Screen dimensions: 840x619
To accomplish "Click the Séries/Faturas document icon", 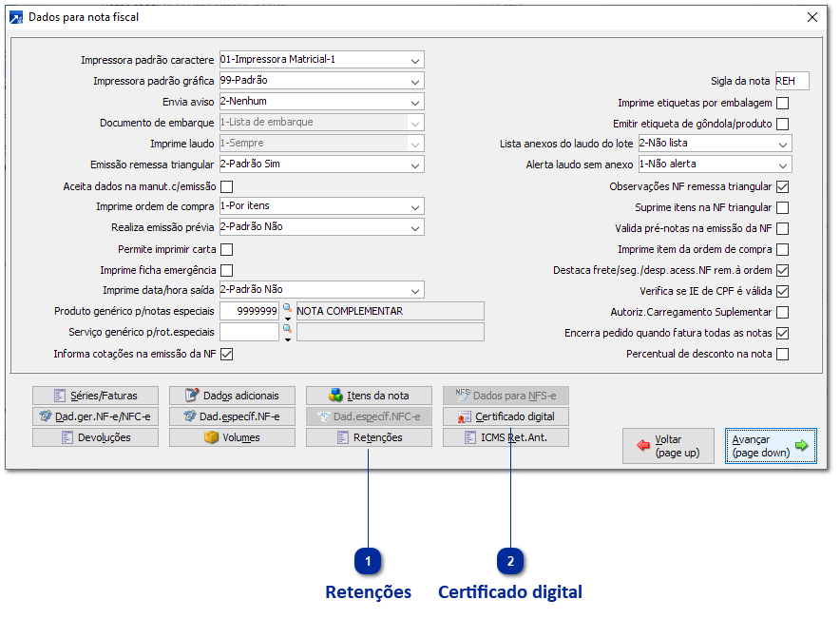I will click(x=60, y=396).
